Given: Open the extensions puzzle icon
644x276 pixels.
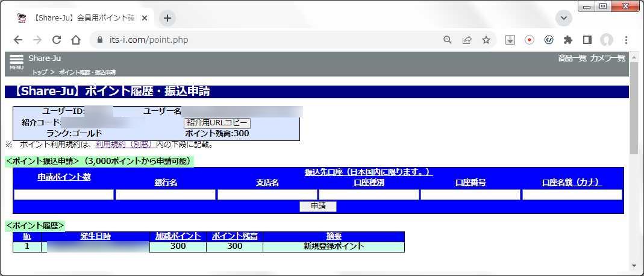Looking at the screenshot, I should (x=568, y=40).
